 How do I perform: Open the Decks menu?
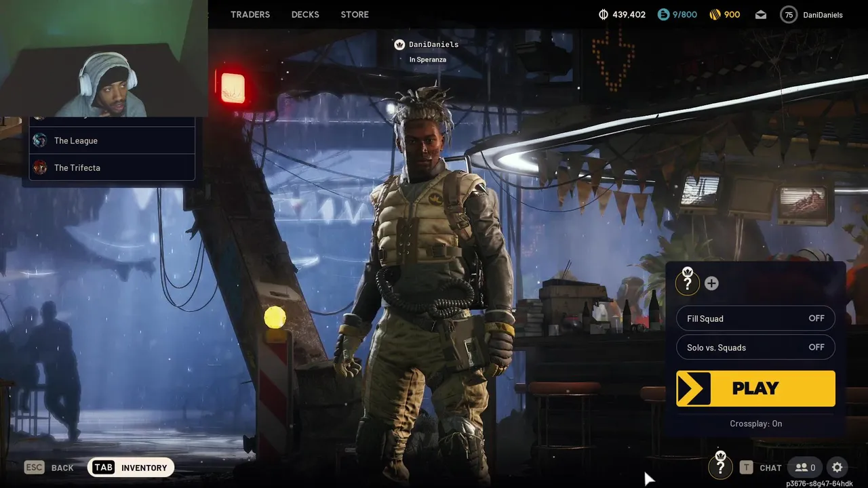coord(305,14)
